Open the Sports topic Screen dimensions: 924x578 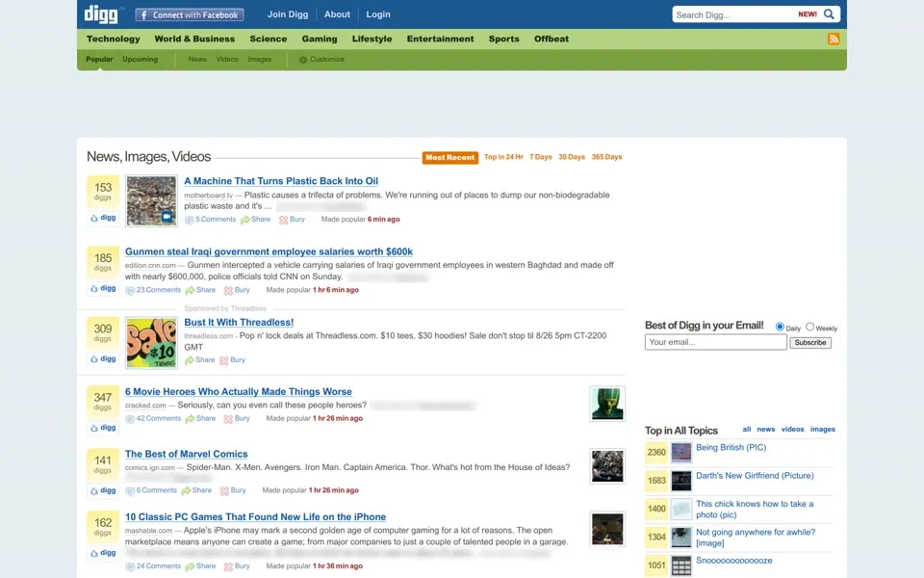tap(503, 39)
